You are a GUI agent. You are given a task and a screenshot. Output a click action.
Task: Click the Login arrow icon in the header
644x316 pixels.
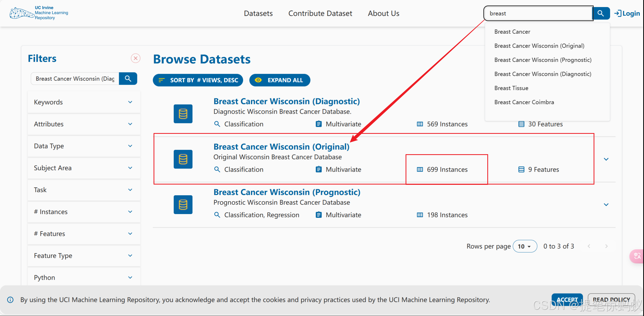618,13
